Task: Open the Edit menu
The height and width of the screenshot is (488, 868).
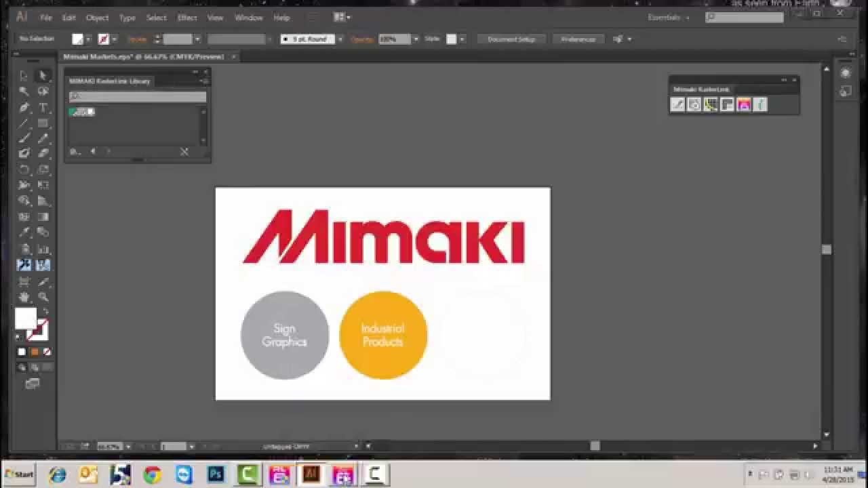Action: pyautogui.click(x=68, y=18)
